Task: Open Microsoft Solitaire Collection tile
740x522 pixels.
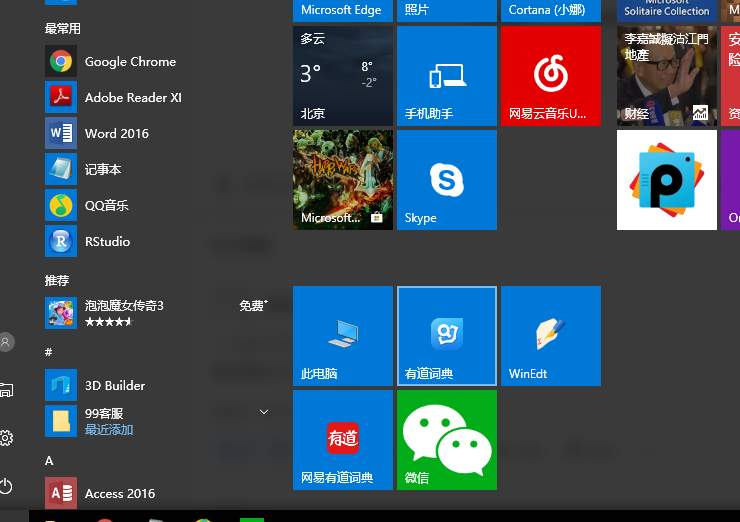Action: point(667,10)
